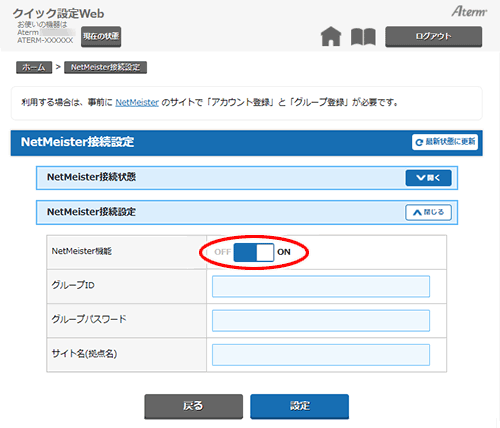Image resolution: width=500 pixels, height=428 pixels.
Task: Open 現在の状態 button
Action: point(101,36)
